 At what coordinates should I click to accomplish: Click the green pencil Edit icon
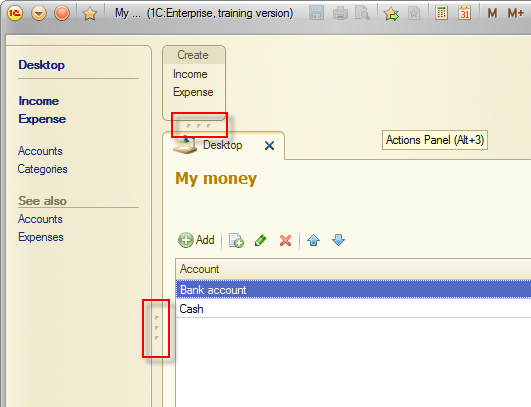coord(260,240)
